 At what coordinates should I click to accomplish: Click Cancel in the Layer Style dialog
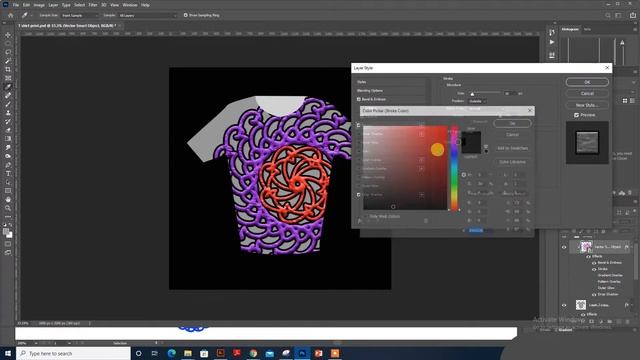click(587, 93)
